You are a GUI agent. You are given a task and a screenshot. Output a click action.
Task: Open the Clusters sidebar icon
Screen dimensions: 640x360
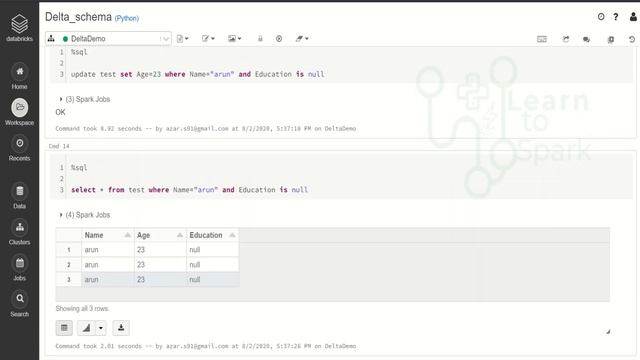[x=19, y=232]
